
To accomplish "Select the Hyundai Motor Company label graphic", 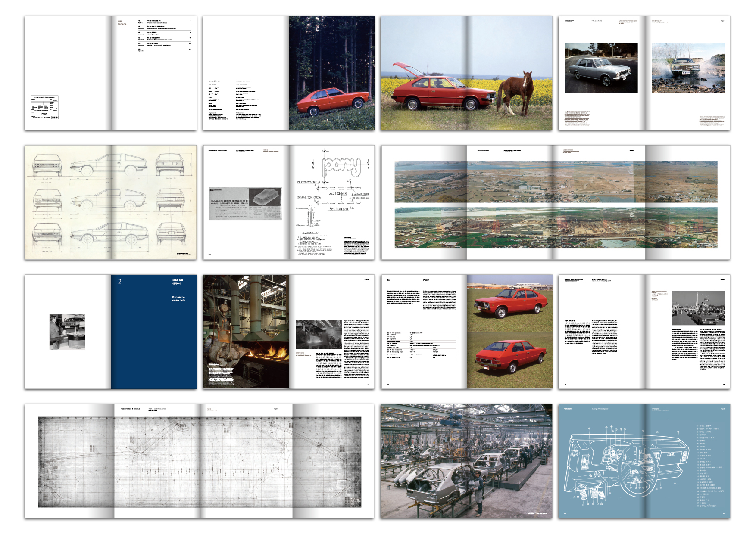I will (44, 107).
